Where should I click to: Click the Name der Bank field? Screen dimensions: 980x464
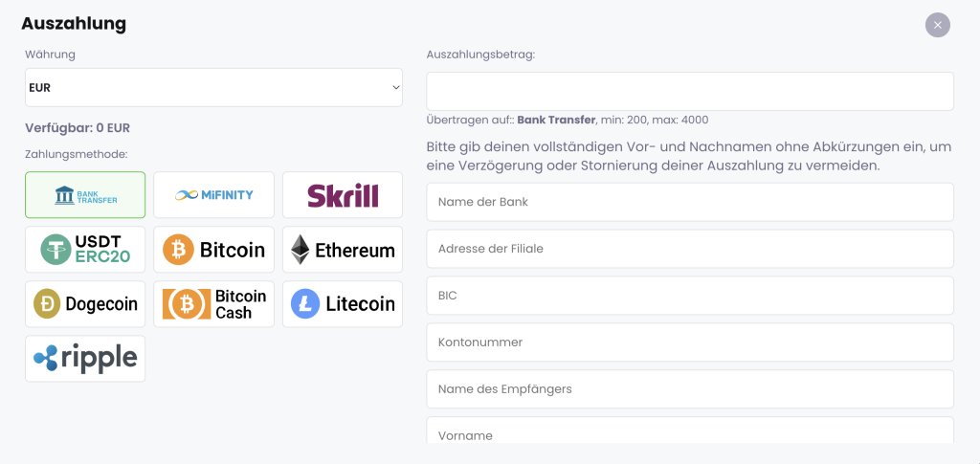point(690,202)
